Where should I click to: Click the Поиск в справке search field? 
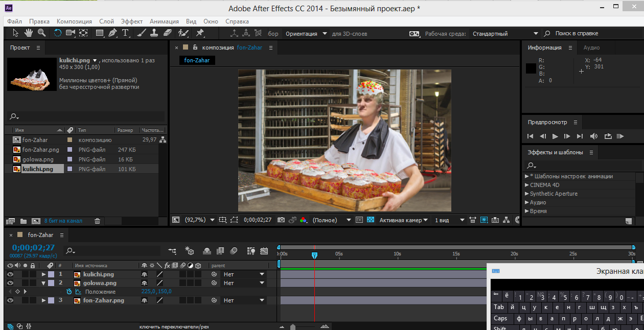(577, 34)
